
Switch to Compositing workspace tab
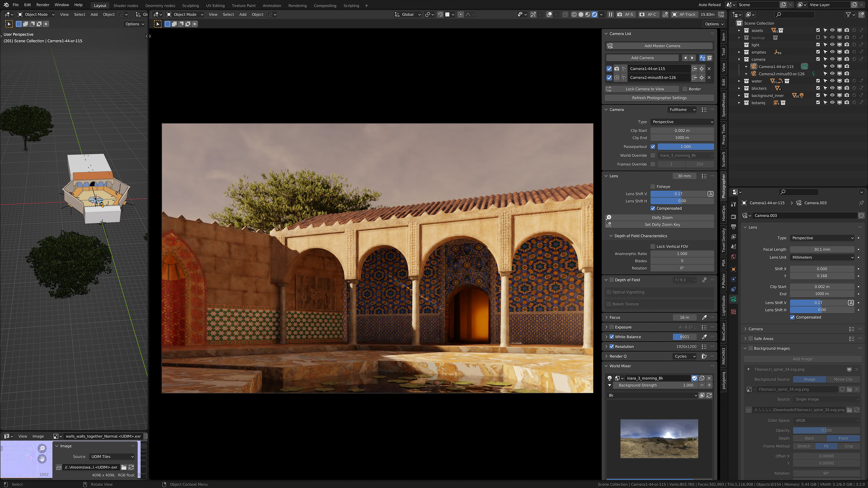[x=325, y=6]
